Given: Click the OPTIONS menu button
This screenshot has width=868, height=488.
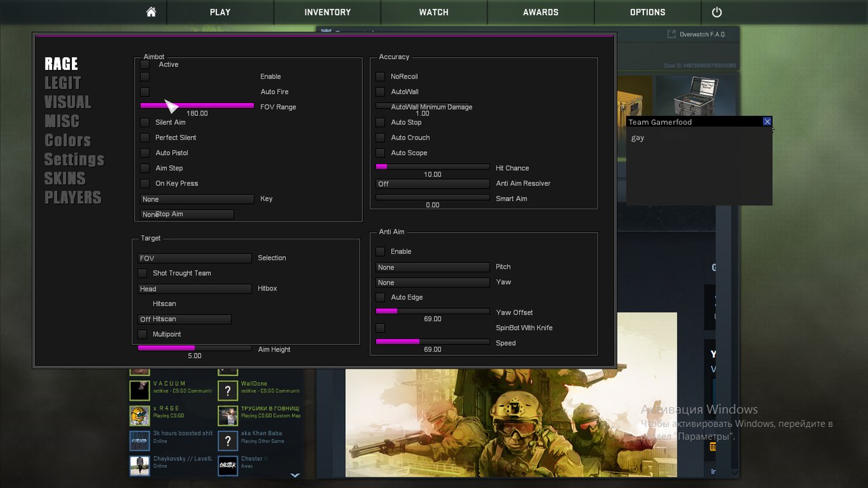Looking at the screenshot, I should point(648,12).
